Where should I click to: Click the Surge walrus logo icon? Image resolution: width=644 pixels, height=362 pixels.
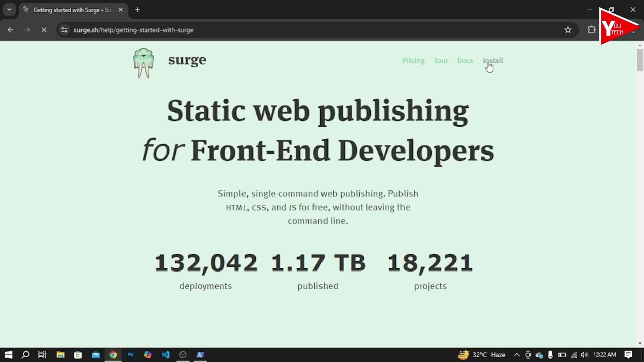144,63
